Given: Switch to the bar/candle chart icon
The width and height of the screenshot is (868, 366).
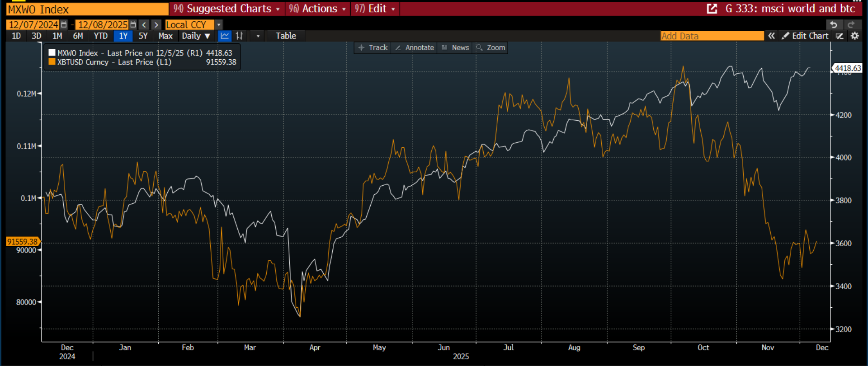Looking at the screenshot, I should click(x=240, y=36).
